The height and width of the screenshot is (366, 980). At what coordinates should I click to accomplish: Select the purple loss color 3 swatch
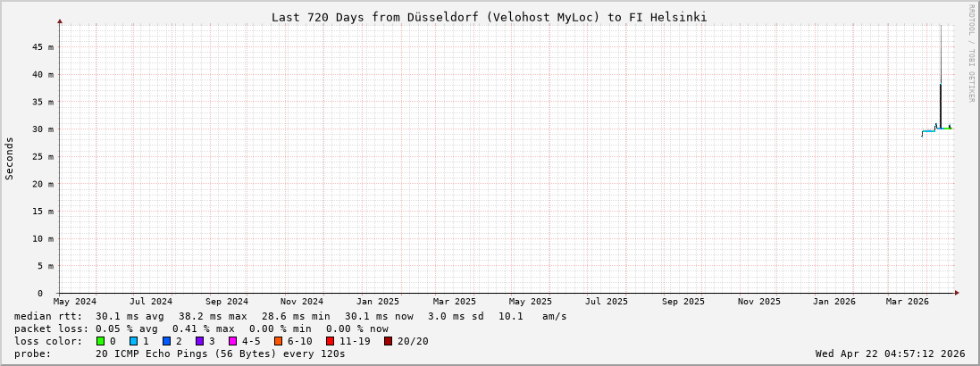pos(199,341)
